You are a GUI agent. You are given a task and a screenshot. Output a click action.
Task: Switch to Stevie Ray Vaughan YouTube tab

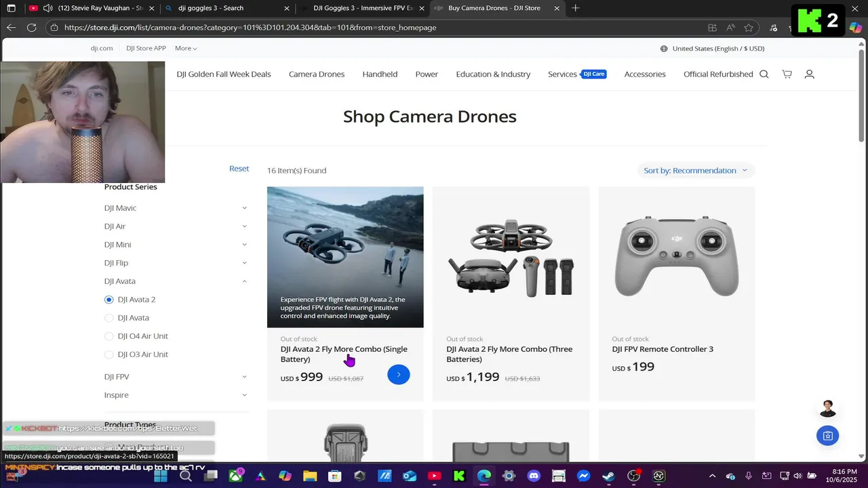click(92, 8)
